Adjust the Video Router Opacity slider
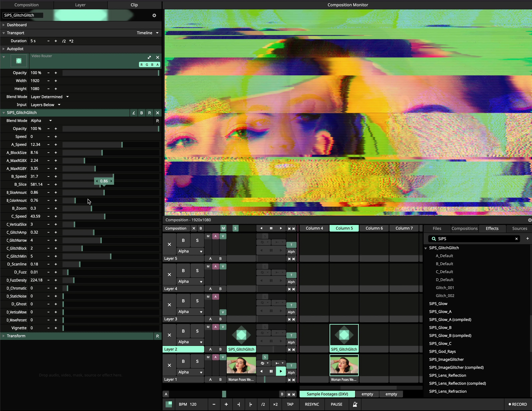Viewport: 532px width, 411px height. [111, 73]
